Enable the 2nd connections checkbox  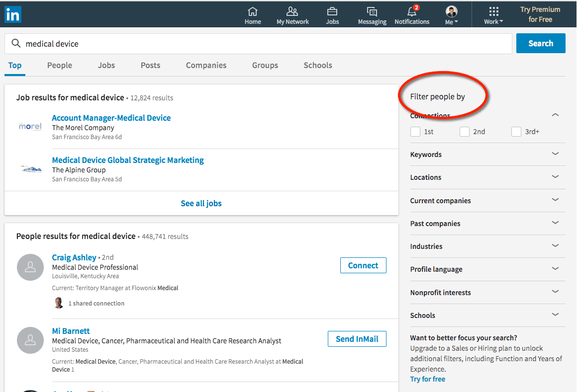(465, 132)
